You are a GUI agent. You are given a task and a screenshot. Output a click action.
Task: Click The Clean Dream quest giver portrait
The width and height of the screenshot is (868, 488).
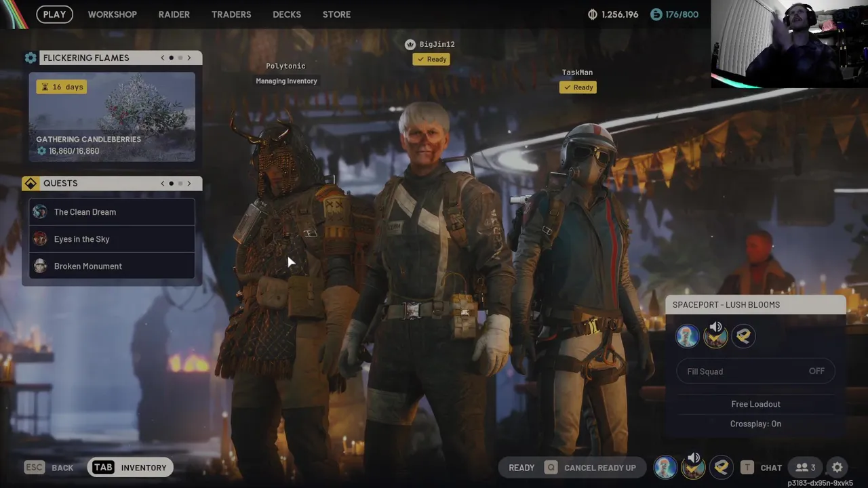(40, 211)
